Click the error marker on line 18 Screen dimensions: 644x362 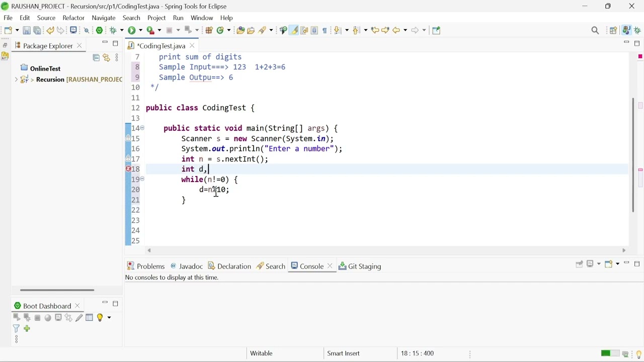128,169
